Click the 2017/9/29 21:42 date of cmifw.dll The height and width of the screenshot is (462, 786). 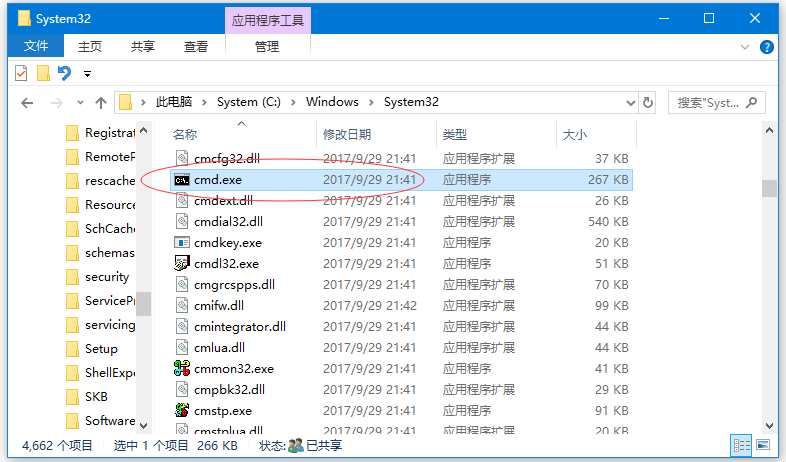[369, 306]
